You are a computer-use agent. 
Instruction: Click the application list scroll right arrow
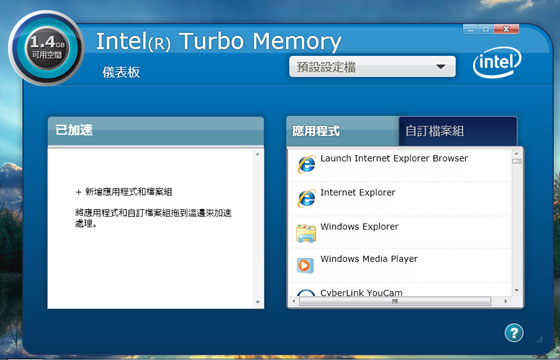coord(505,301)
